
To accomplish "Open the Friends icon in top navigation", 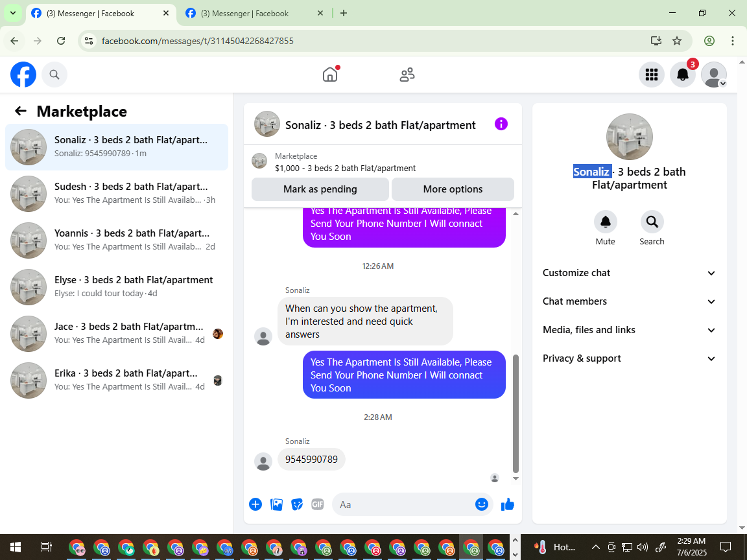I will pyautogui.click(x=407, y=75).
